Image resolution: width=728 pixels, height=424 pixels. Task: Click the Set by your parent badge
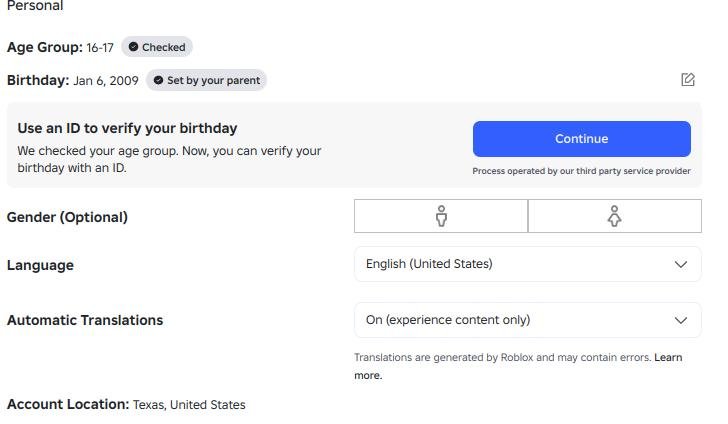(206, 80)
